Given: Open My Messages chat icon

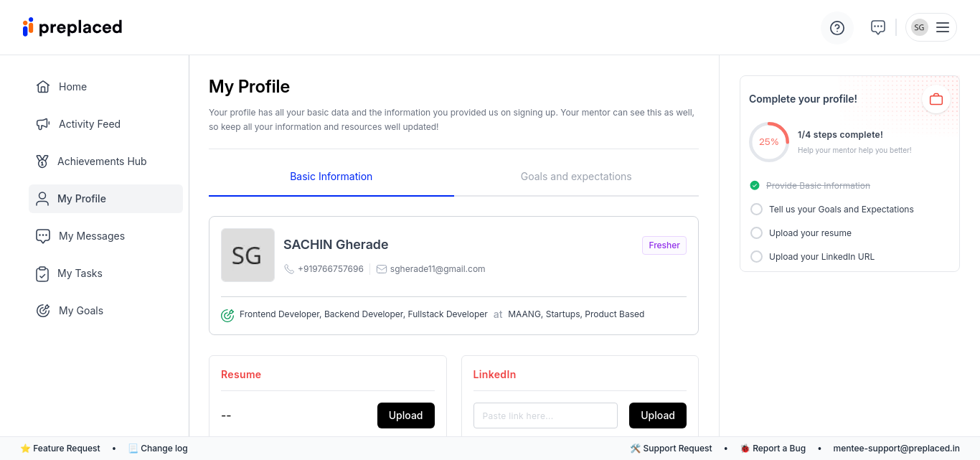Looking at the screenshot, I should pyautogui.click(x=43, y=236).
